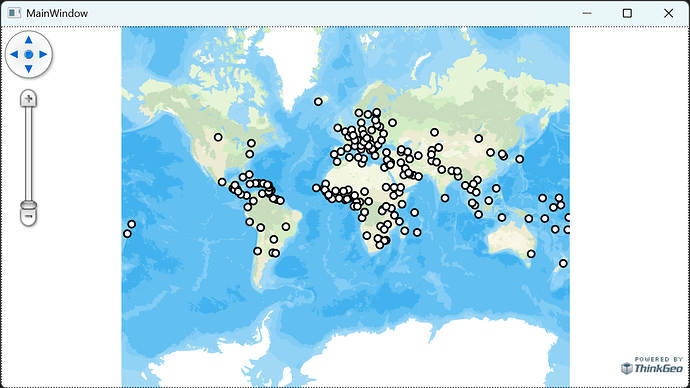The image size is (690, 388).
Task: Click the zoom slider thumb handle
Action: [x=29, y=205]
